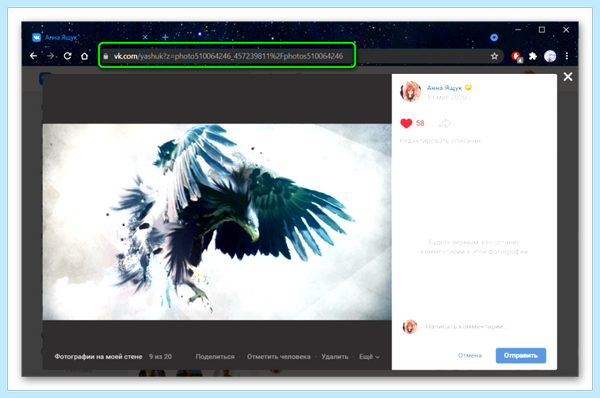The image size is (600, 398).
Task: Switch to the Анна Ящук VK tab
Action: click(90, 37)
